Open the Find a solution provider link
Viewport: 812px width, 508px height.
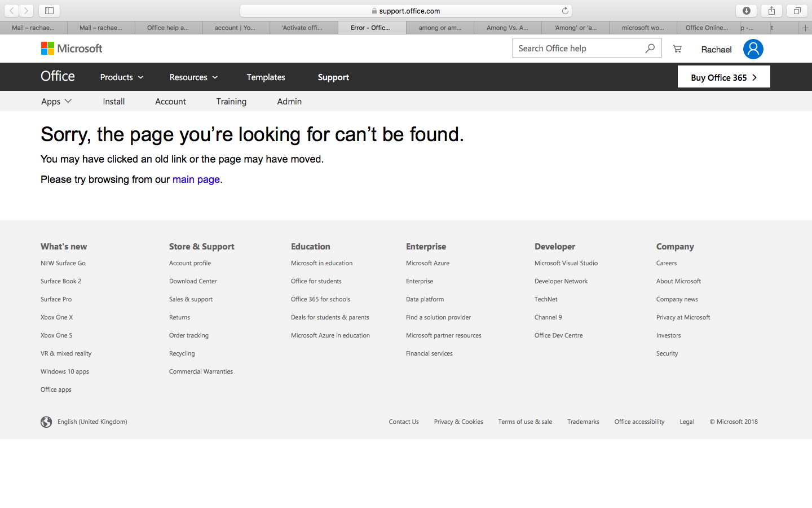pyautogui.click(x=438, y=317)
